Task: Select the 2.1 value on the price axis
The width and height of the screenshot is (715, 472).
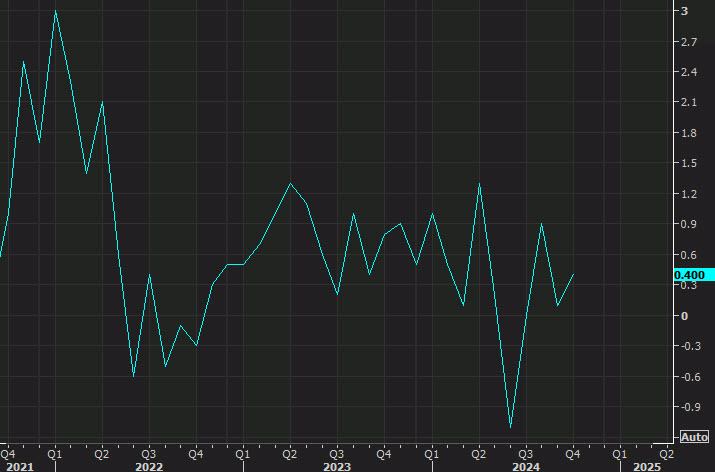Action: click(688, 103)
